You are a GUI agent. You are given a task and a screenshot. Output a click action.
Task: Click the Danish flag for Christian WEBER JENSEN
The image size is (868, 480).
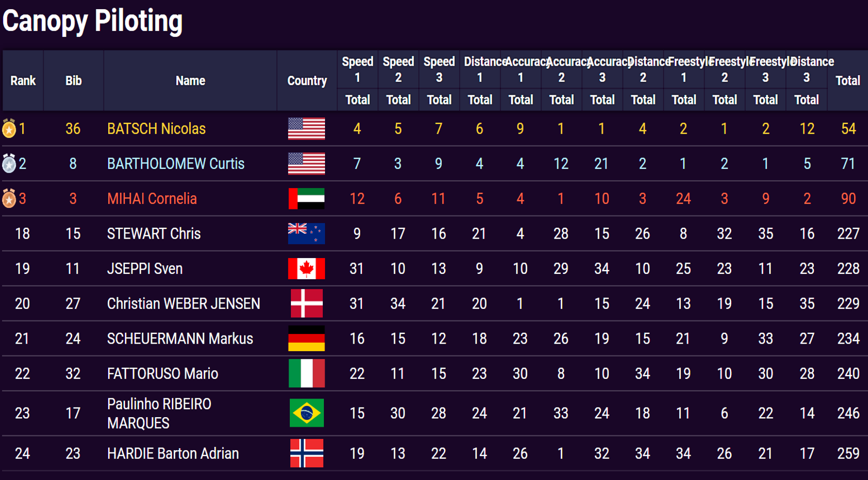pyautogui.click(x=307, y=304)
